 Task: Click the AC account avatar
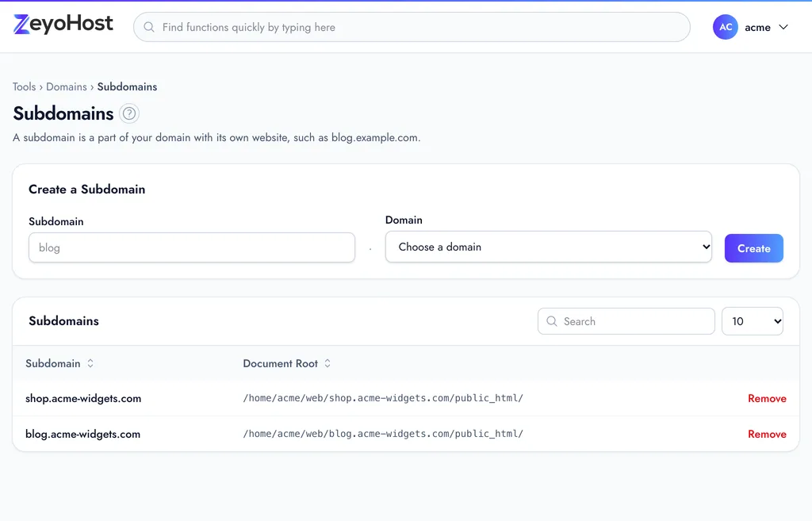coord(725,27)
